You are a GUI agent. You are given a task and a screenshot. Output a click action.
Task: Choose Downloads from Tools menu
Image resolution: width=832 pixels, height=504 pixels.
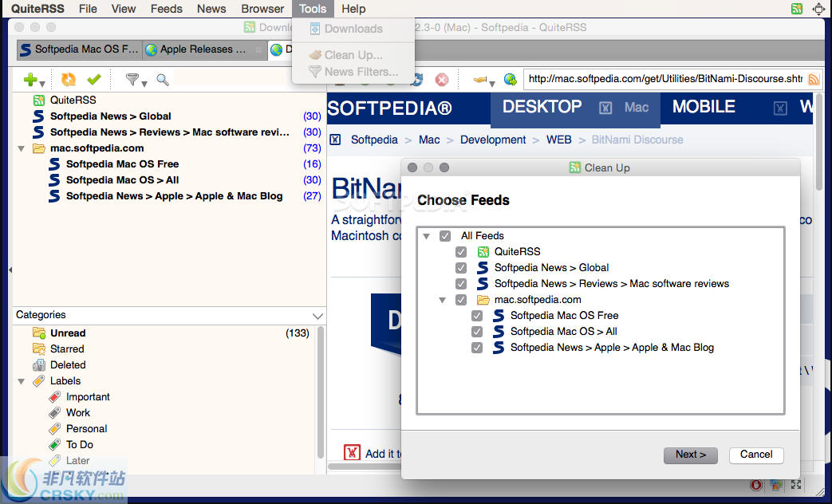point(353,29)
